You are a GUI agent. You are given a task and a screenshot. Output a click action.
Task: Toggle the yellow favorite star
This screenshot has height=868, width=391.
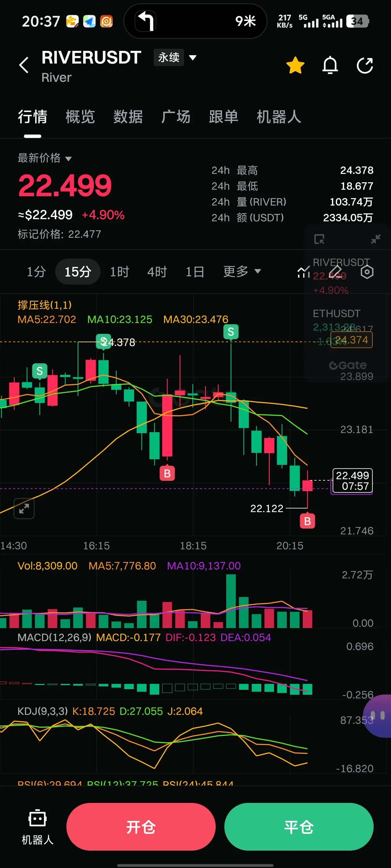click(x=295, y=65)
